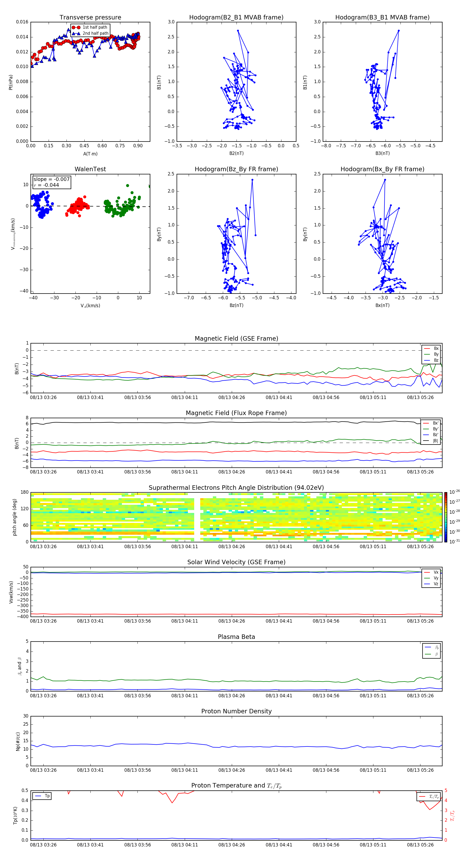The height and width of the screenshot is (868, 473).
Task: Select the "Hodogram(B3_B1 MVAB frame)" title
Action: 382,18
